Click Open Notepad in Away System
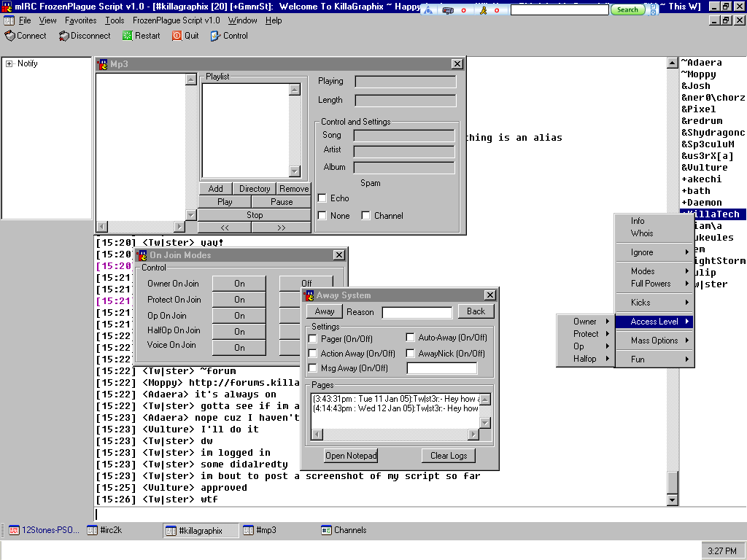The width and height of the screenshot is (747, 560). [x=351, y=456]
